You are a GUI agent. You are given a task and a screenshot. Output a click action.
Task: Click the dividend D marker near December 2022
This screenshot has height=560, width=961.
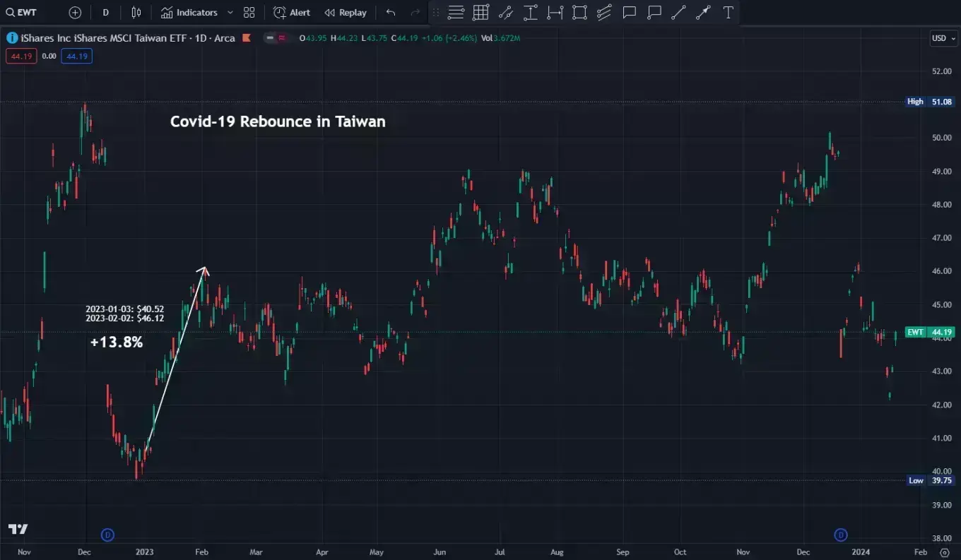point(108,535)
